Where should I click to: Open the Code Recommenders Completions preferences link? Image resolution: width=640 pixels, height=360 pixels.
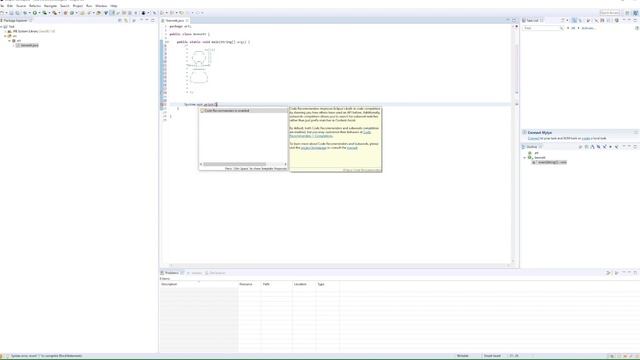click(311, 136)
